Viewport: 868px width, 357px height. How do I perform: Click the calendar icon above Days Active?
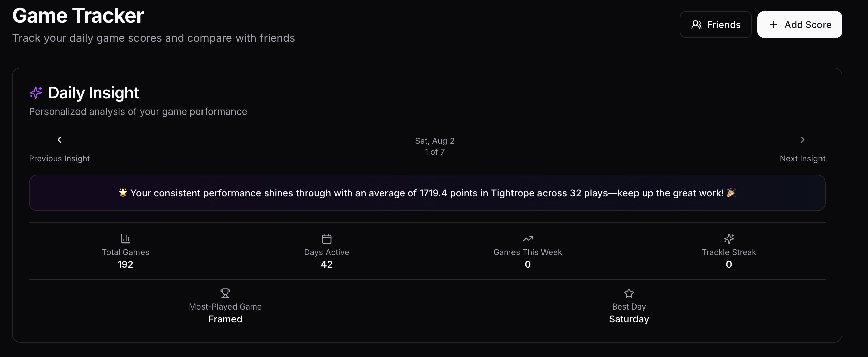326,238
